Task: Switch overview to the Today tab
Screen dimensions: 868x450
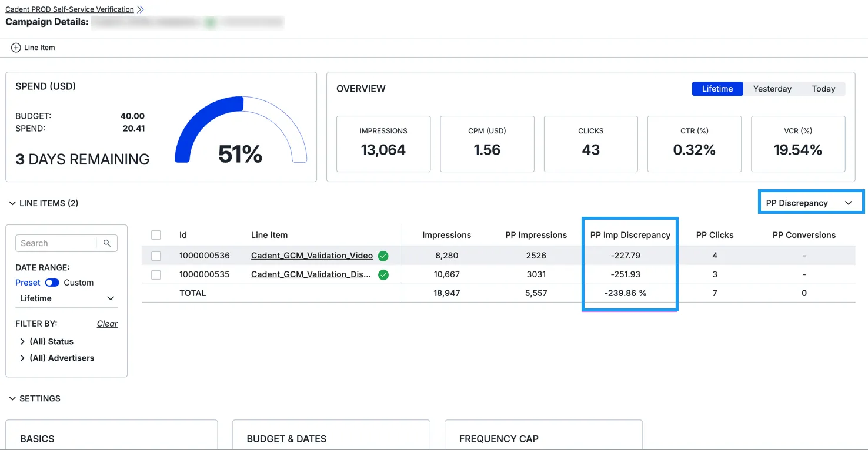Action: pyautogui.click(x=823, y=89)
